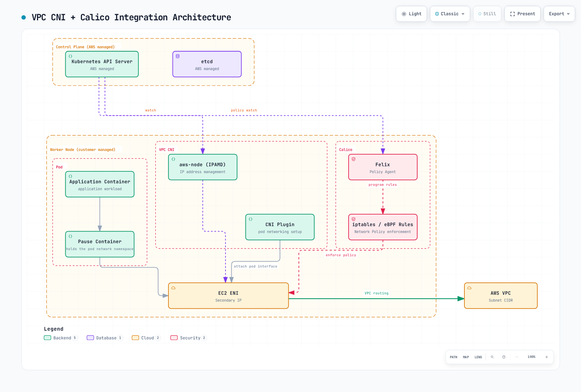The width and height of the screenshot is (581, 392).
Task: Click the zoom out minus icon
Action: [517, 357]
